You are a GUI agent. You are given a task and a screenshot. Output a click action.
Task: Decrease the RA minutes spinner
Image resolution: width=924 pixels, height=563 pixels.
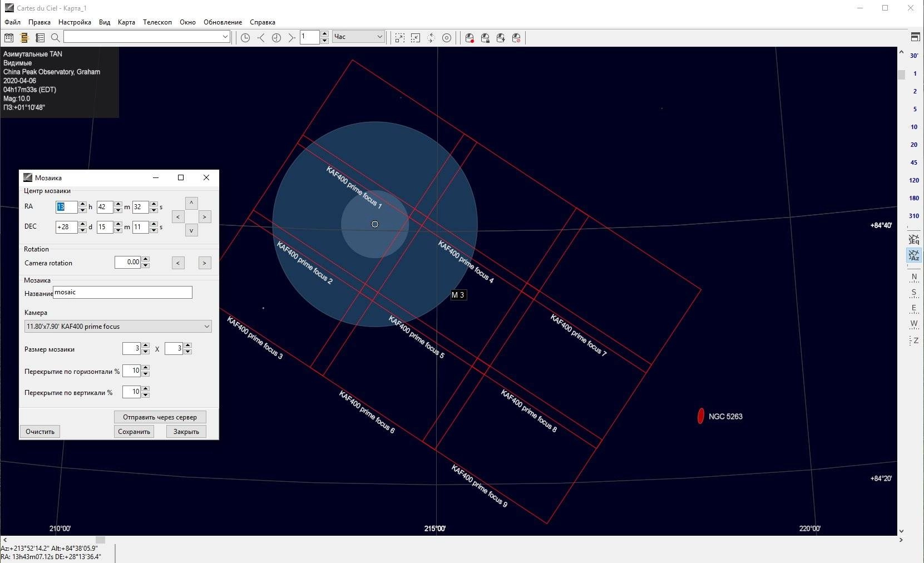(x=118, y=210)
